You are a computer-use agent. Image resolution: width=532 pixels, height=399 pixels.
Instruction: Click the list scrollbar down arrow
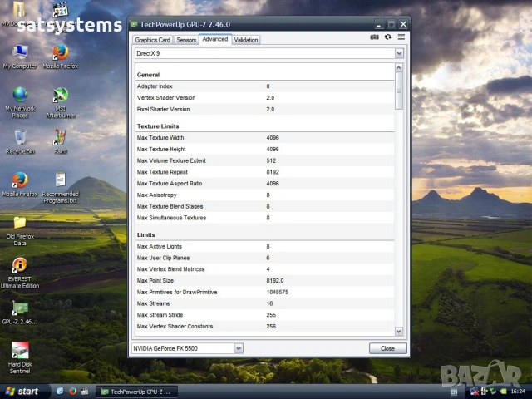point(399,331)
